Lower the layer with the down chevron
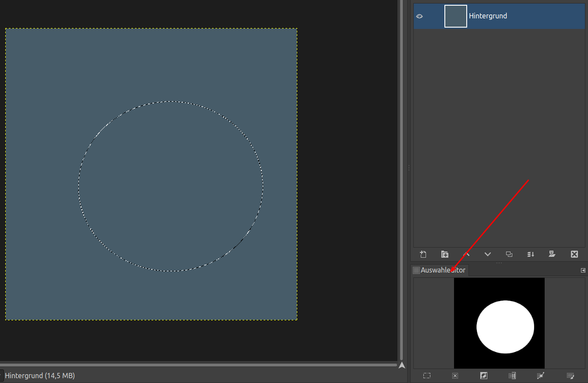Screen dimensions: 588x383 click(488, 254)
